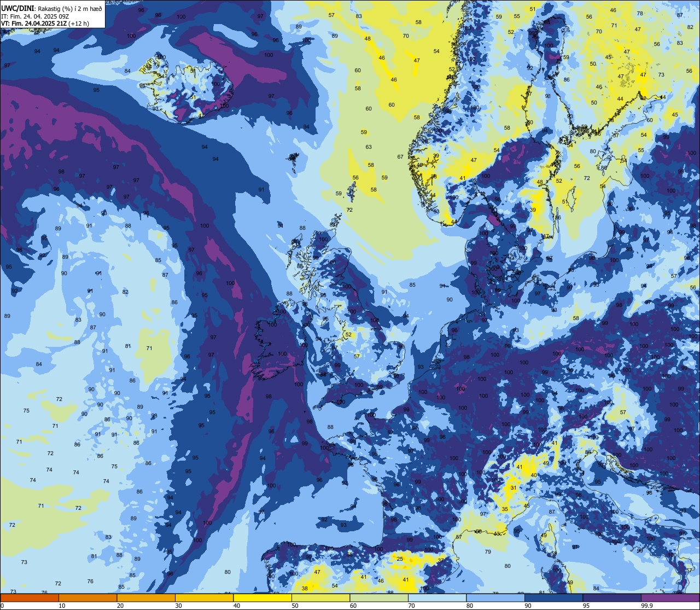Select the 40–50 bright yellow legend swatch
This screenshot has height=610, width=700.
coord(262,597)
